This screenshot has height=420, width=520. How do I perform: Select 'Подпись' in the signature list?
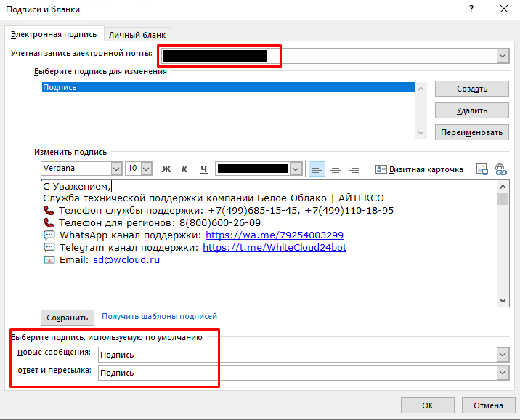pyautogui.click(x=228, y=87)
